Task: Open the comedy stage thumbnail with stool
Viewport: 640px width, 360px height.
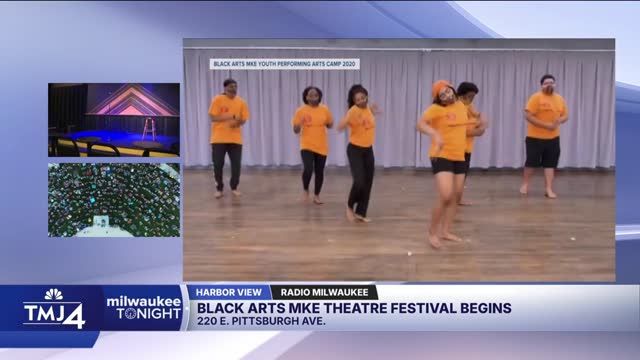Action: tap(114, 120)
